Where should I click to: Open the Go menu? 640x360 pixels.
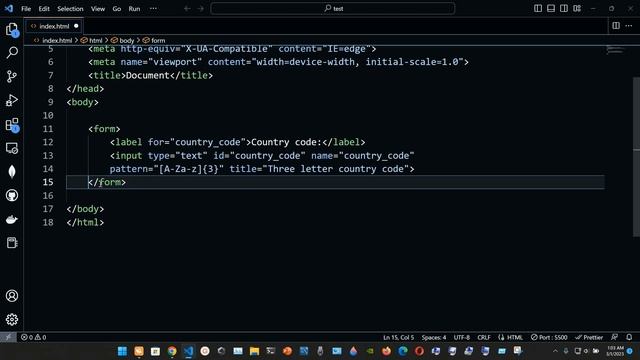(117, 9)
